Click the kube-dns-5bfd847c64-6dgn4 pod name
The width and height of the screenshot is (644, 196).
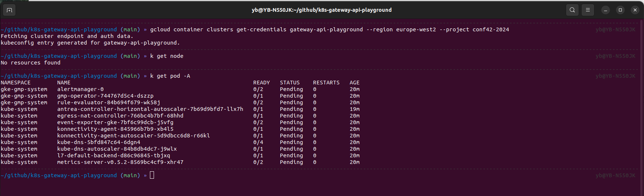click(x=99, y=142)
